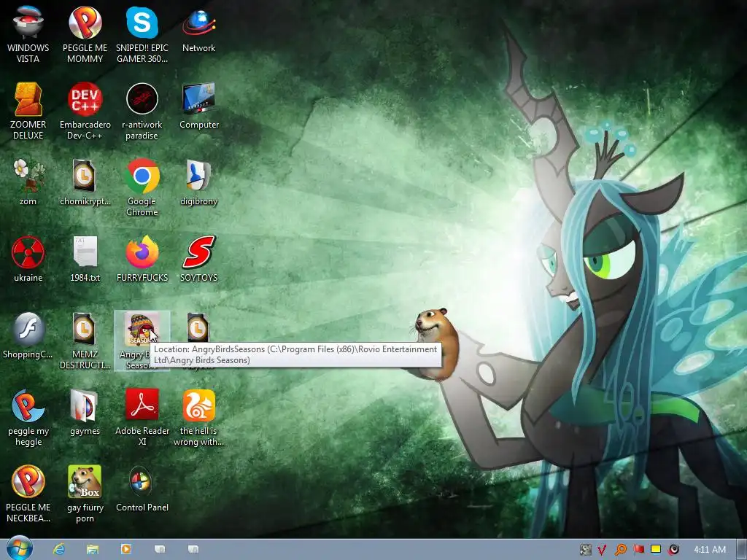The image size is (747, 560).
Task: Open the digibrony shortcut
Action: coord(198,182)
